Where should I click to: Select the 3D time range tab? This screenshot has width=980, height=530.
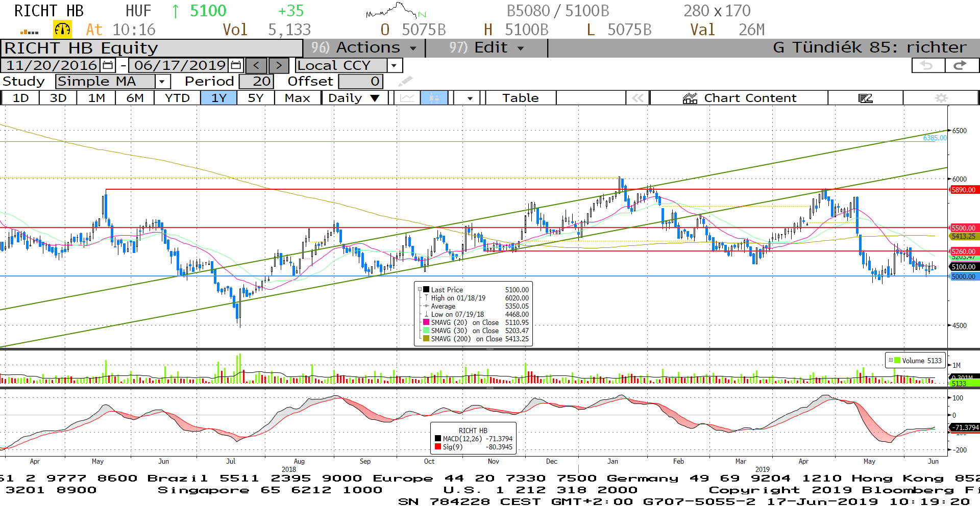(58, 98)
